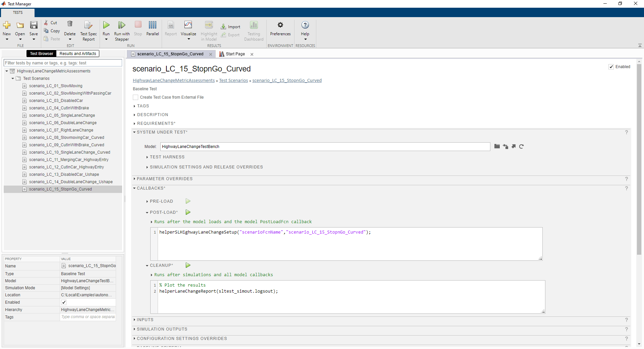Screen dimensions: 644x349
Task: Check Create Test Case from External File
Action: click(136, 97)
